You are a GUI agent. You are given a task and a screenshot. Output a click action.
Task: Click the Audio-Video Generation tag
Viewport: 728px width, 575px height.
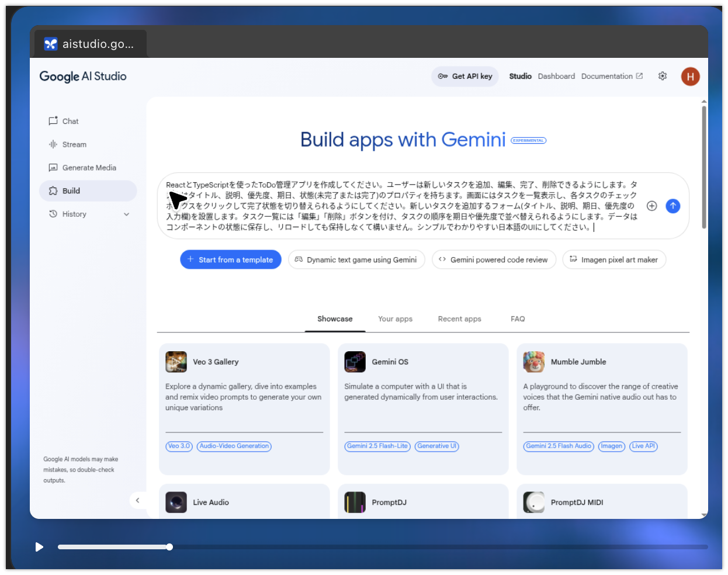[x=234, y=446]
